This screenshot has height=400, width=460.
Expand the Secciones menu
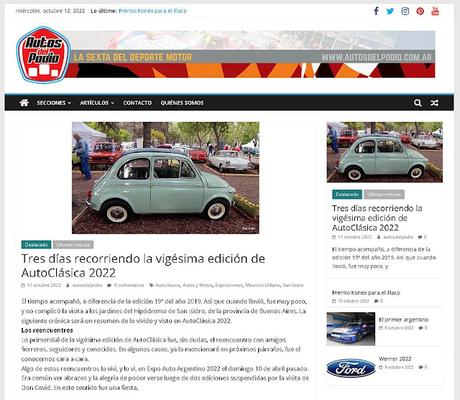point(54,103)
